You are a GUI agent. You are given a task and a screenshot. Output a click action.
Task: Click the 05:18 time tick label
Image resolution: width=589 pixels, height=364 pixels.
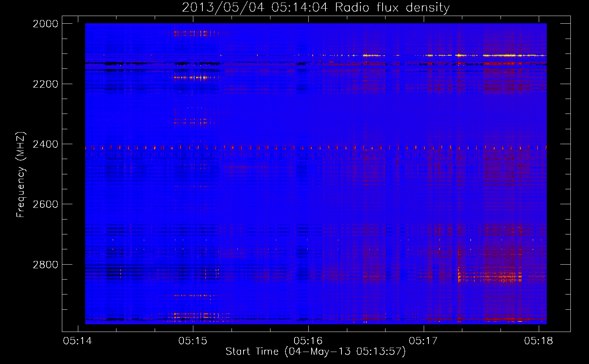click(539, 341)
